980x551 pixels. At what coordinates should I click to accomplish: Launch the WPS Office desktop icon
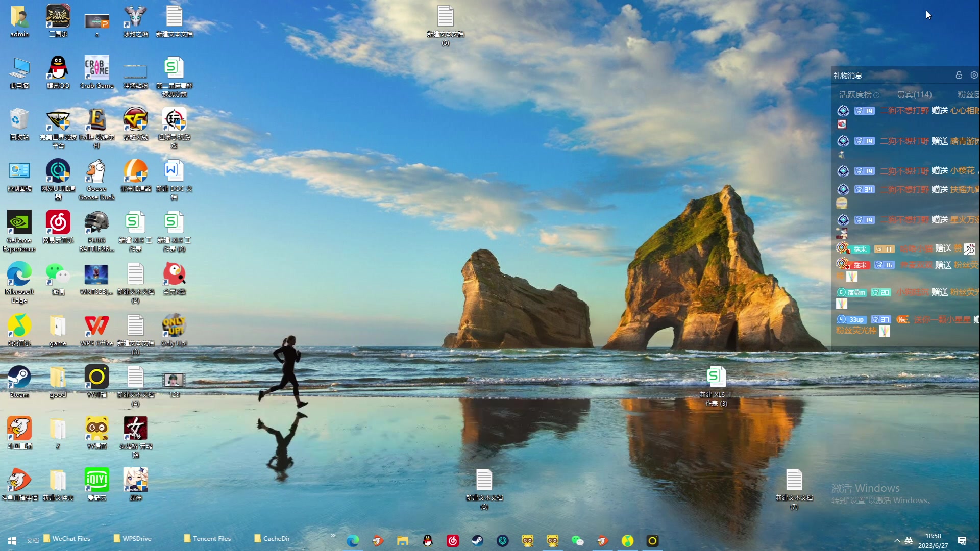[96, 327]
